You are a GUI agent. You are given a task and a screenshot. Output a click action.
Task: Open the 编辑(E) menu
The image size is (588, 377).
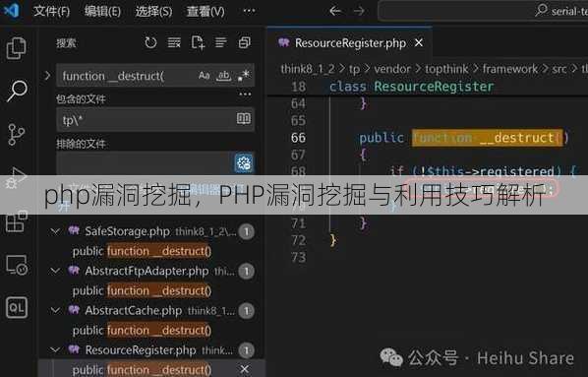[x=102, y=11]
